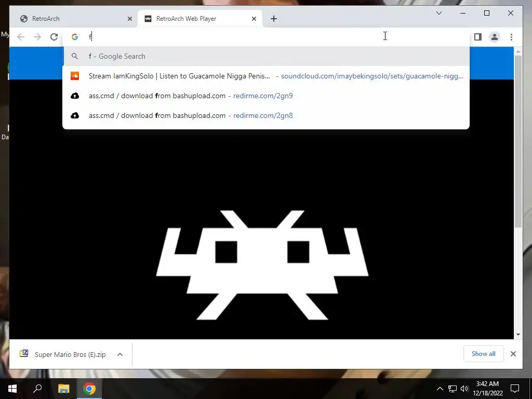Expand options for Super Mario Bros download
Screen dimensions: 532x399
(x=120, y=354)
